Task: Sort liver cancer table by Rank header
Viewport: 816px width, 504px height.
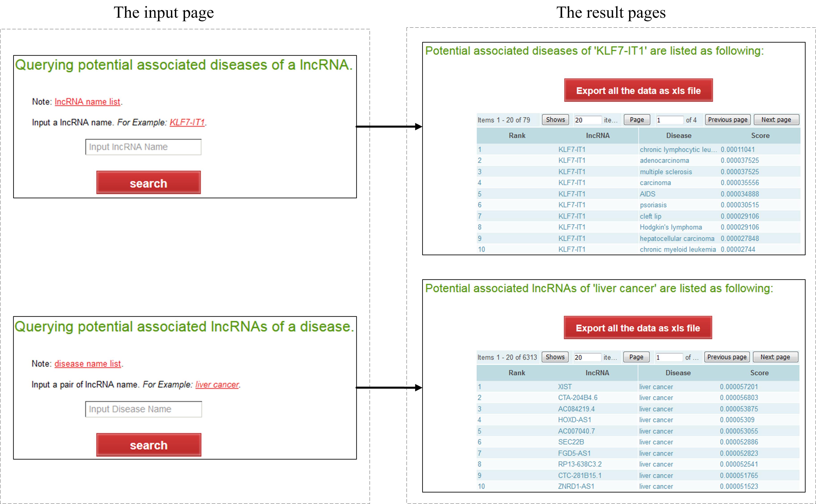Action: 517,373
